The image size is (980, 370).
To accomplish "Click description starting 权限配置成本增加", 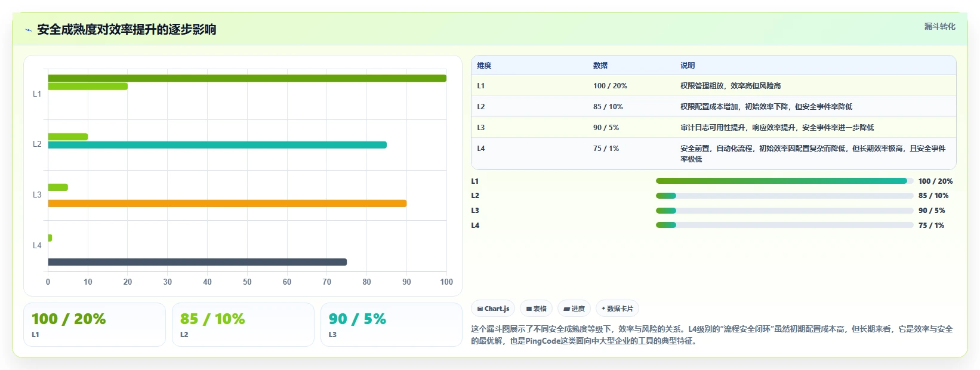I will point(766,107).
